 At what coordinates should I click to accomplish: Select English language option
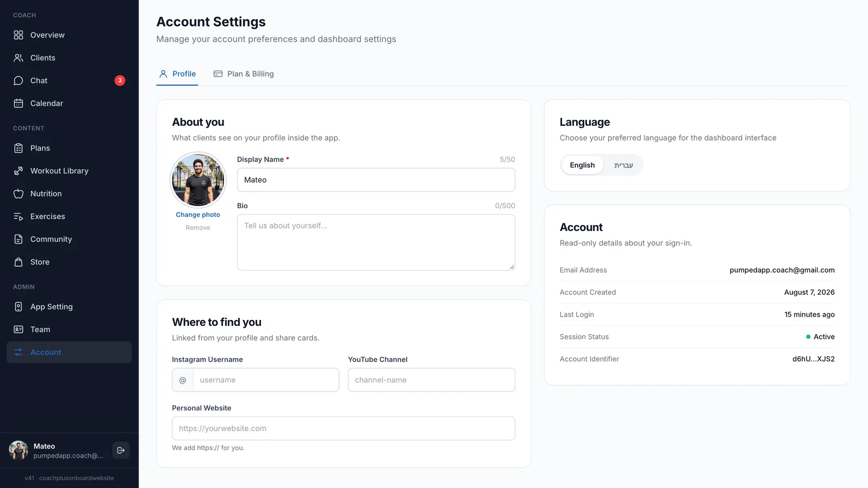(x=582, y=165)
